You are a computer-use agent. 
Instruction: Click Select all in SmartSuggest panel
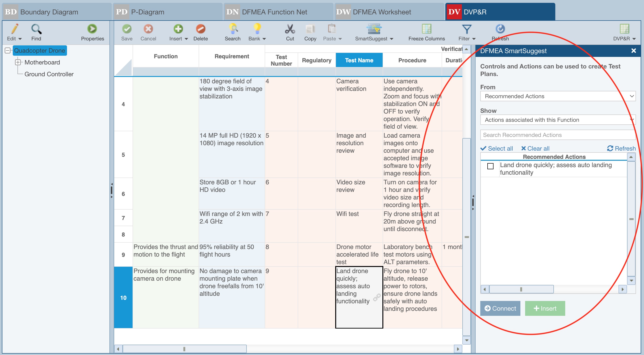point(497,149)
